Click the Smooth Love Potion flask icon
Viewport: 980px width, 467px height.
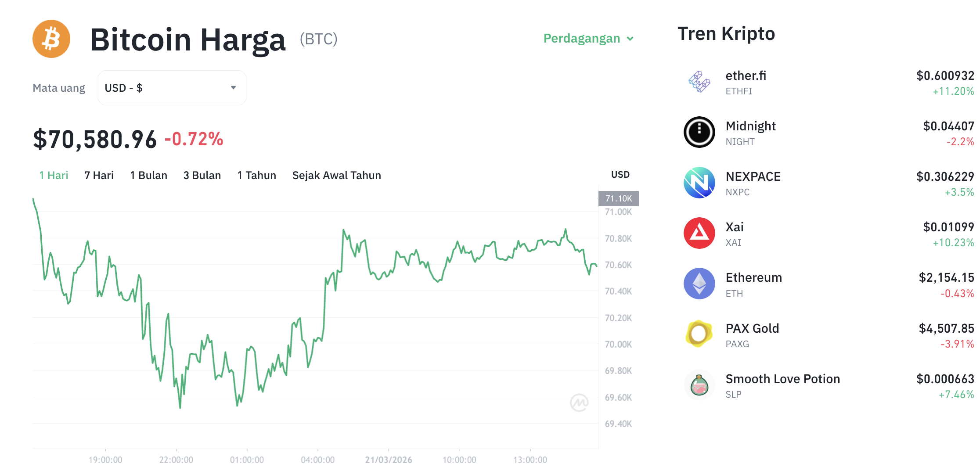pyautogui.click(x=699, y=385)
